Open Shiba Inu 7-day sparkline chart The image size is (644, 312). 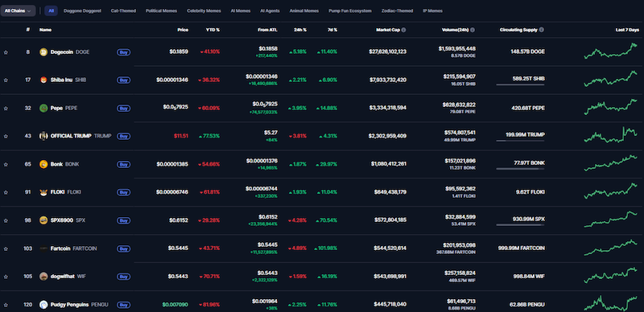[x=610, y=79]
